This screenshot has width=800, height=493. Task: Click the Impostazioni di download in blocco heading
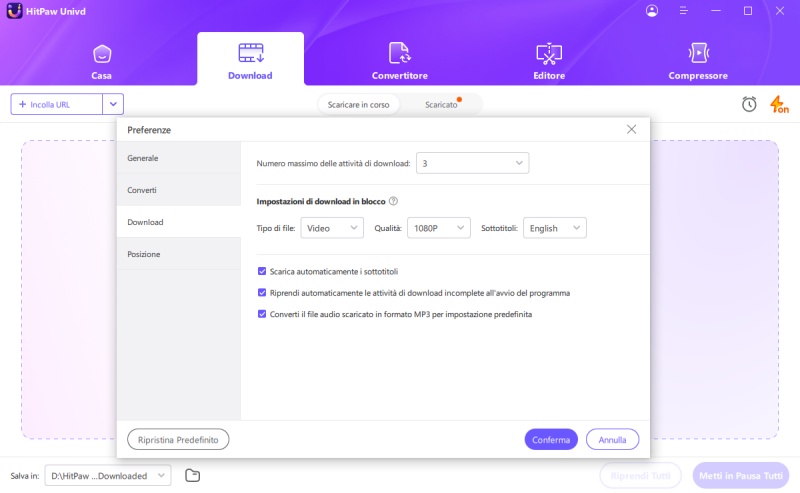(x=321, y=202)
